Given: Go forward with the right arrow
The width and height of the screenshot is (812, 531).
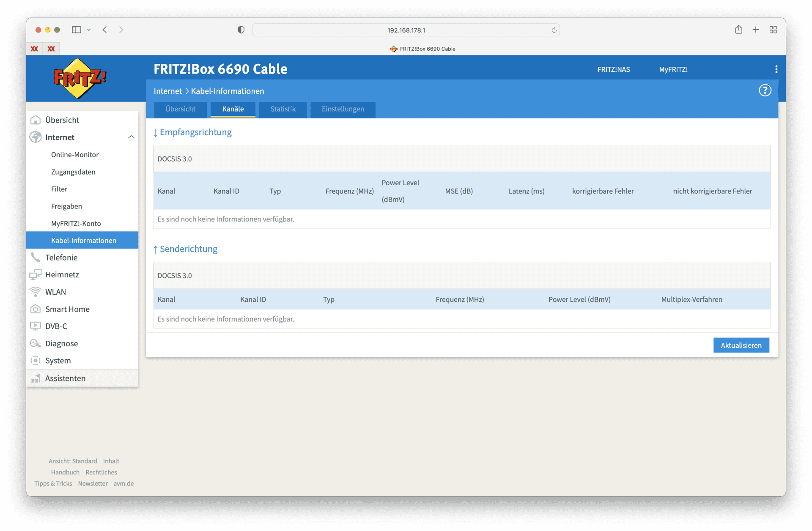Looking at the screenshot, I should tap(121, 30).
